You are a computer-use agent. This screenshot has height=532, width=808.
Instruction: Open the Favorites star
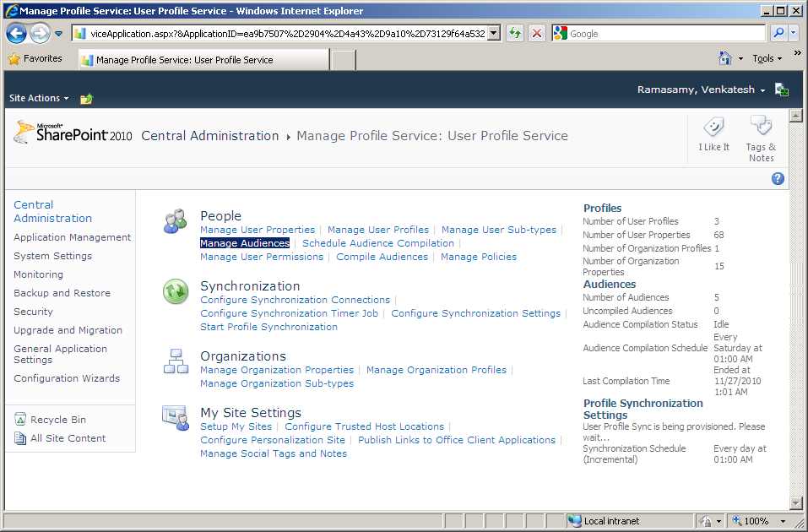(14, 59)
